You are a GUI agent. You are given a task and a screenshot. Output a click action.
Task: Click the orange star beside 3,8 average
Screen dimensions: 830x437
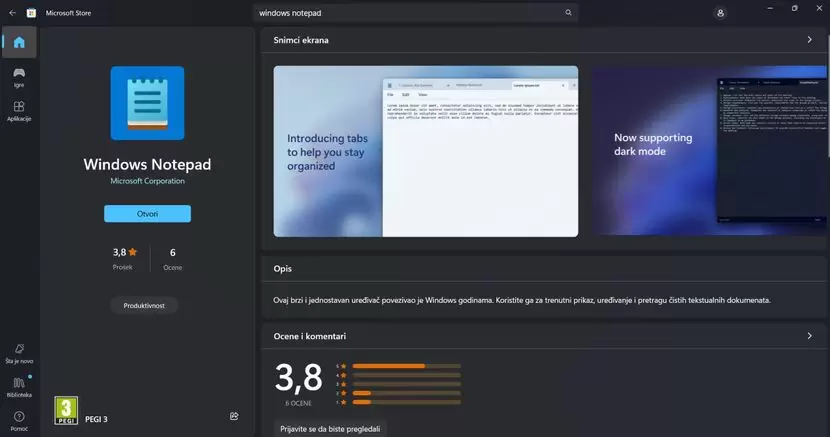coord(133,252)
